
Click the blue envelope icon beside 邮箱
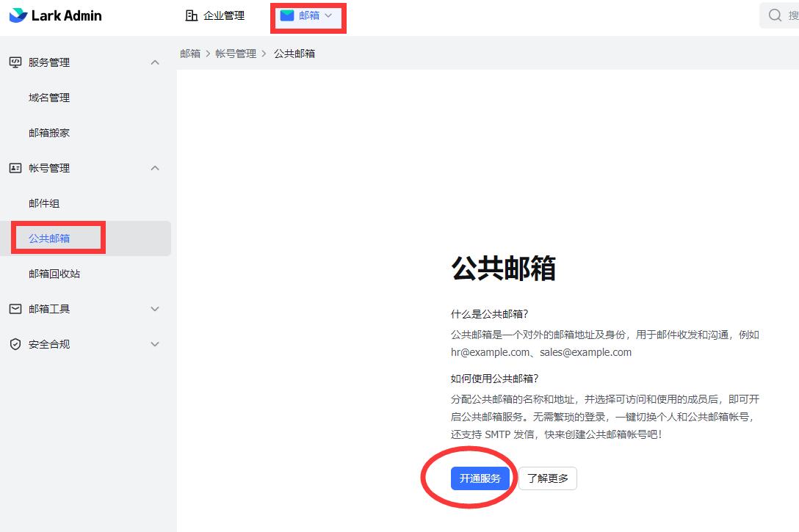click(288, 15)
